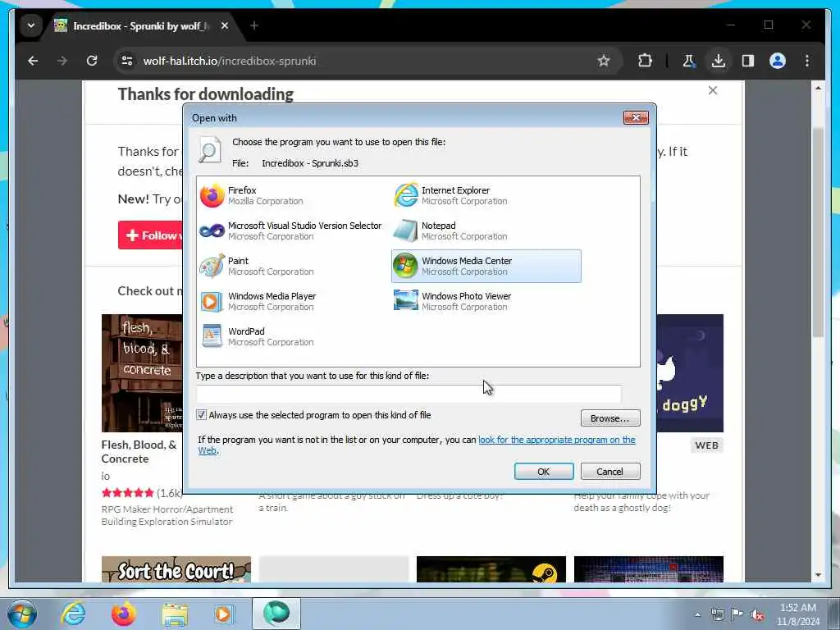Open Windows Media Player from taskbar

click(224, 614)
